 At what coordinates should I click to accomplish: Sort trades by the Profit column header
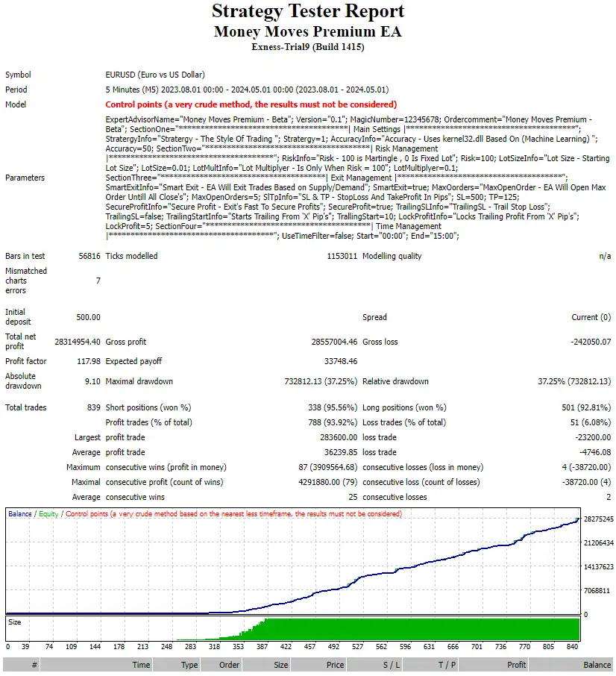coord(518,664)
